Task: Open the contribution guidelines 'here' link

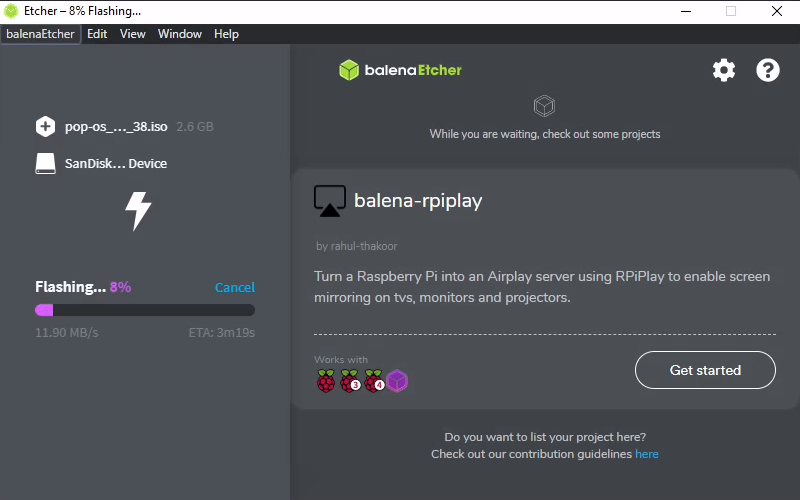Action: [x=646, y=454]
